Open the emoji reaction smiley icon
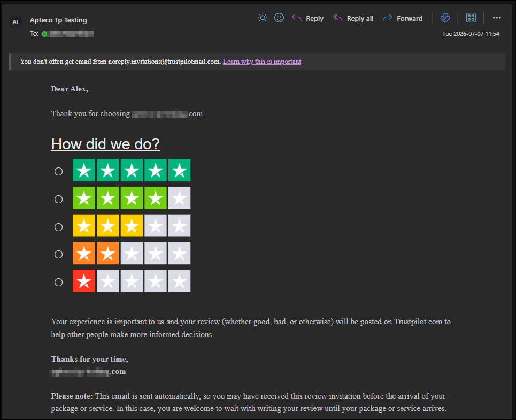 (x=279, y=18)
